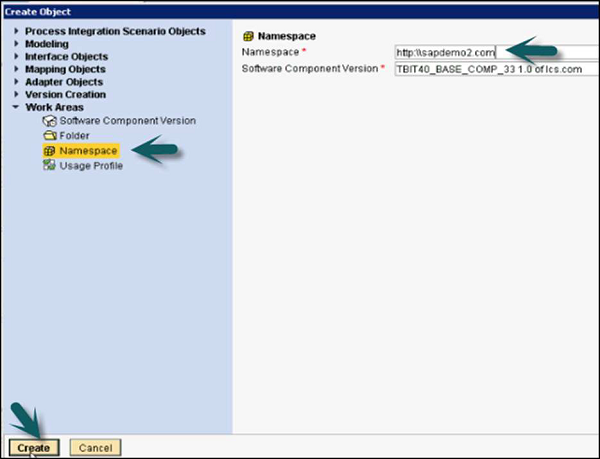Image resolution: width=600 pixels, height=459 pixels.
Task: Select Usage Profile label in Work Areas
Action: click(x=91, y=166)
